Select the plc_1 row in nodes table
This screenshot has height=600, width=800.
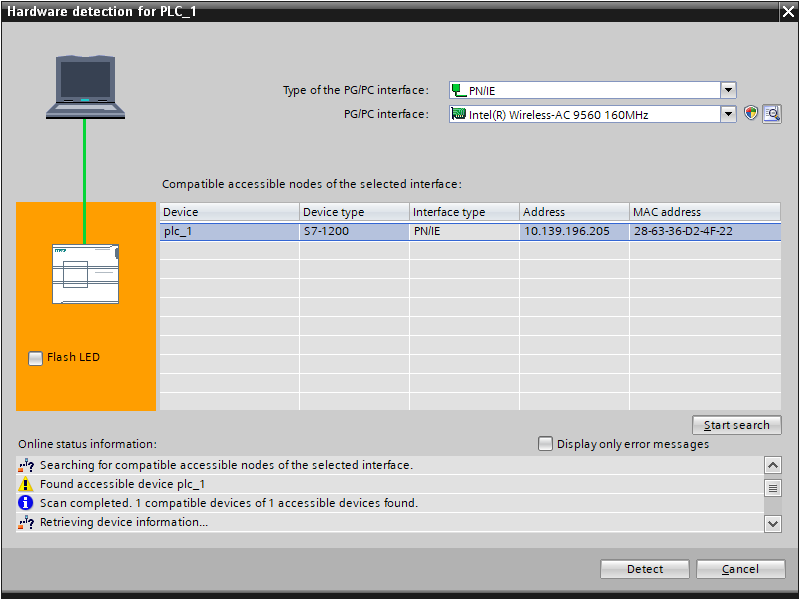pos(229,231)
